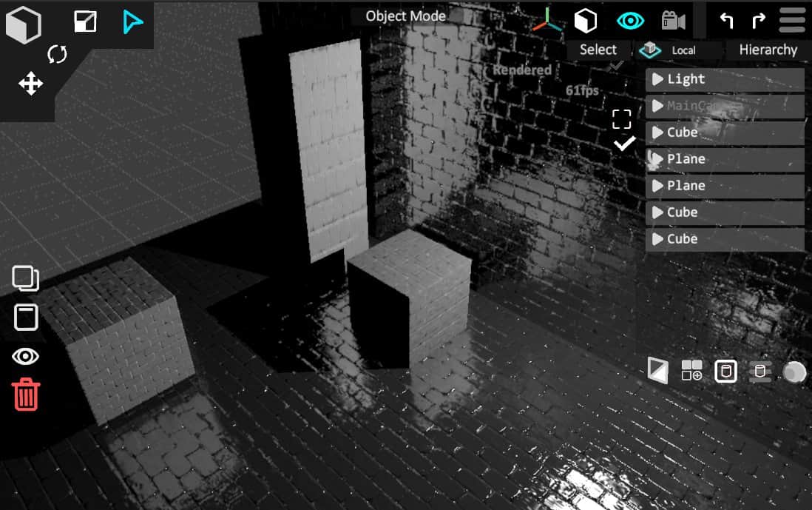Open the Hierarchy panel tab
The image size is (812, 510).
[x=768, y=50]
